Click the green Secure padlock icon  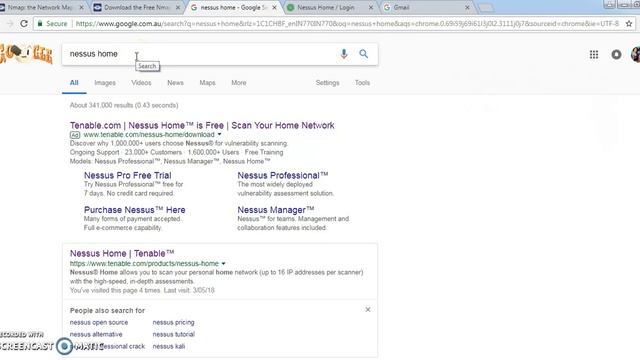(40, 24)
